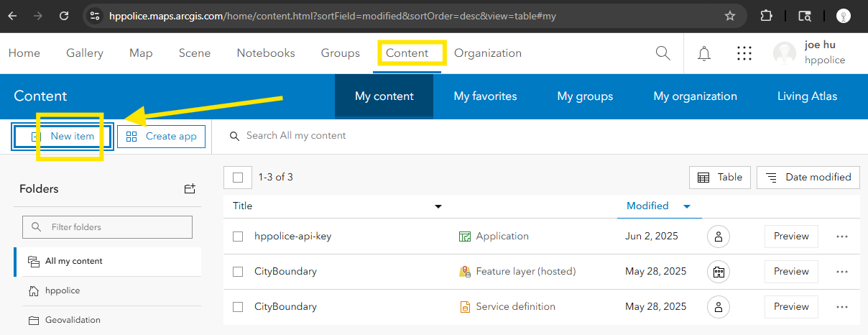Open the Groups menu item
This screenshot has height=335, width=868.
[x=341, y=53]
